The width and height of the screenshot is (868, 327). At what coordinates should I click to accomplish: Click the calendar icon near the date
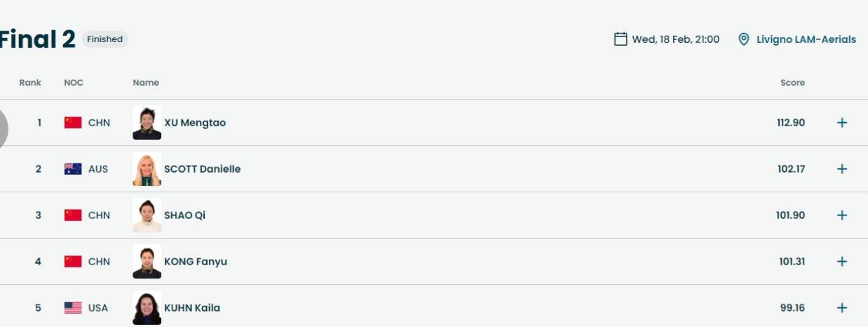click(x=621, y=39)
